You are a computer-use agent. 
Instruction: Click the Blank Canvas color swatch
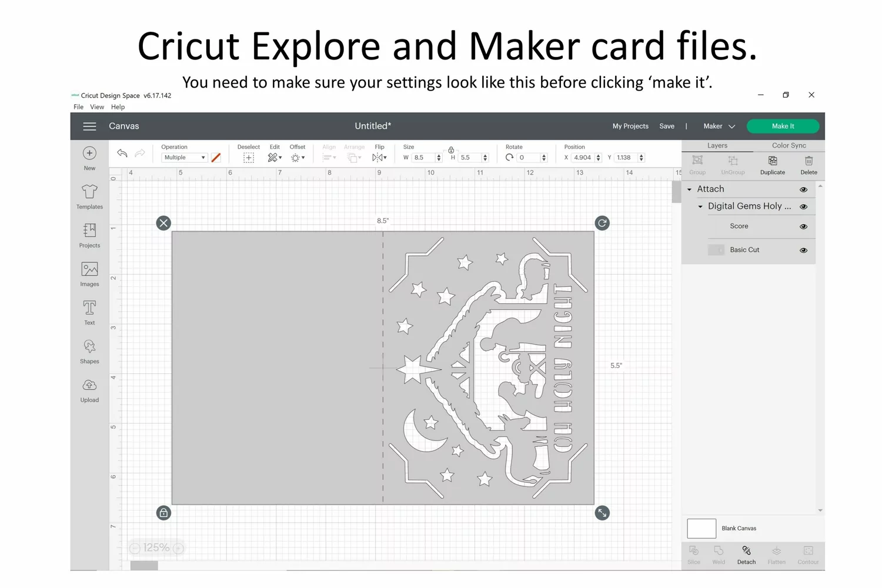[701, 529]
